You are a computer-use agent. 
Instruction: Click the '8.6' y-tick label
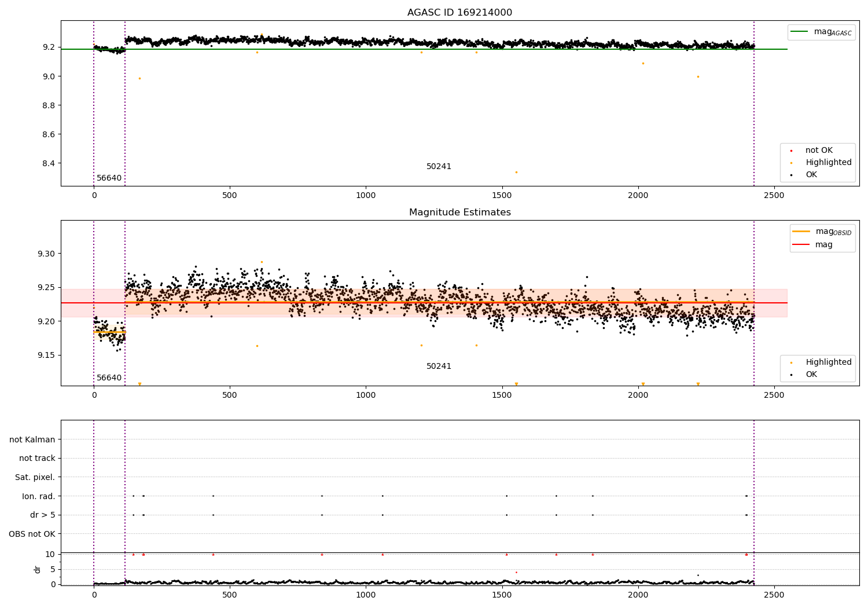click(49, 134)
